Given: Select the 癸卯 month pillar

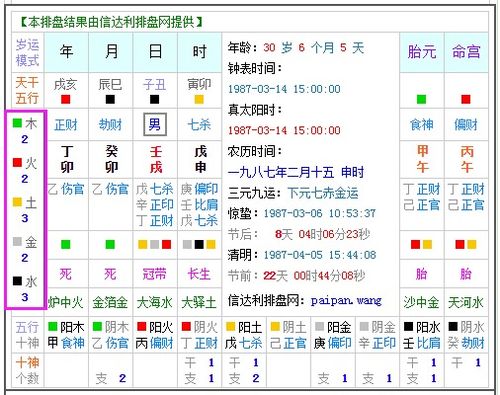Looking at the screenshot, I should click(x=111, y=159).
